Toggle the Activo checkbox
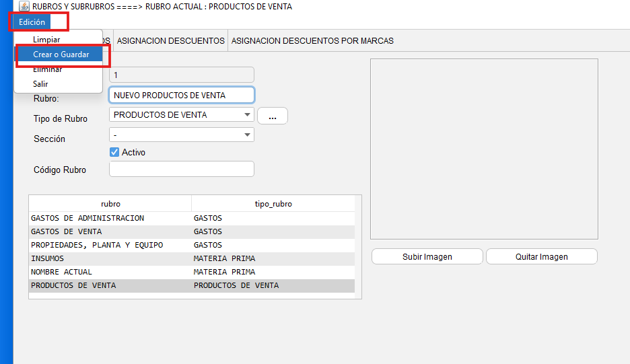 coord(114,153)
